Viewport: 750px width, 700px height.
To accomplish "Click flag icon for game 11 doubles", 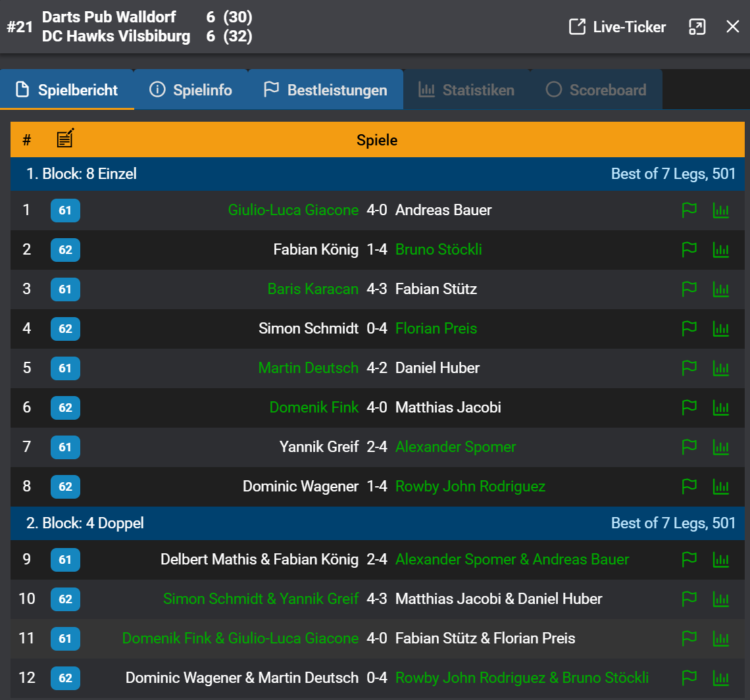I will tap(689, 639).
